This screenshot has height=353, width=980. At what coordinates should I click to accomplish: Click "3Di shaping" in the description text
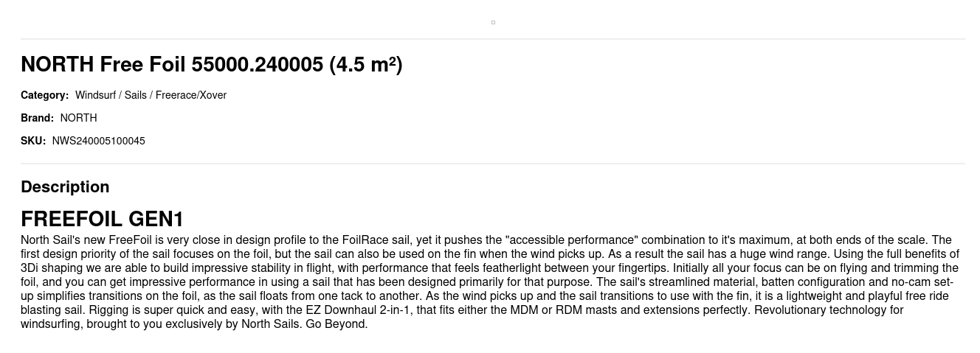(51, 268)
